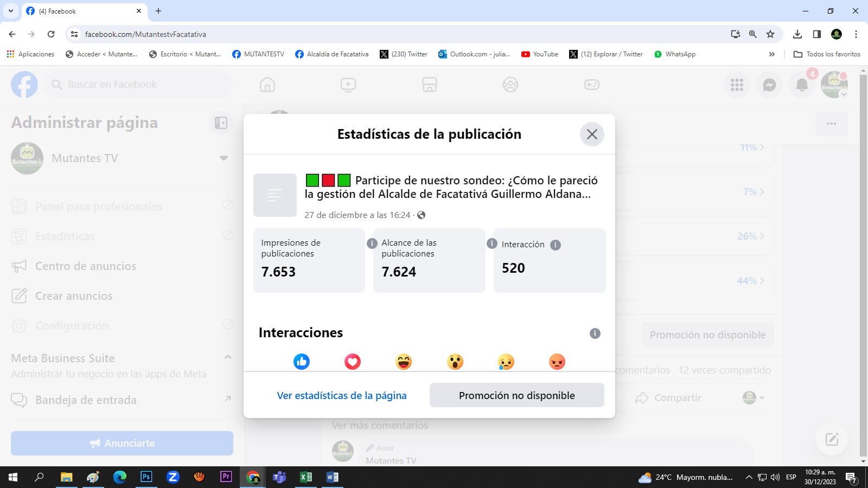Click the Love heart reaction icon
This screenshot has width=868, height=488.
point(353,362)
